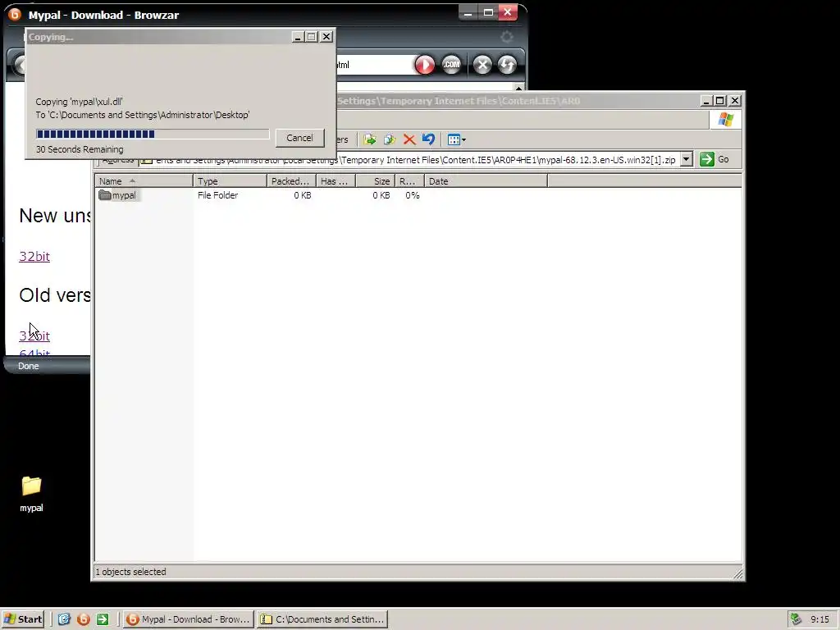This screenshot has height=630, width=840.
Task: Click the 'File Folder' type cell
Action: [x=217, y=195]
